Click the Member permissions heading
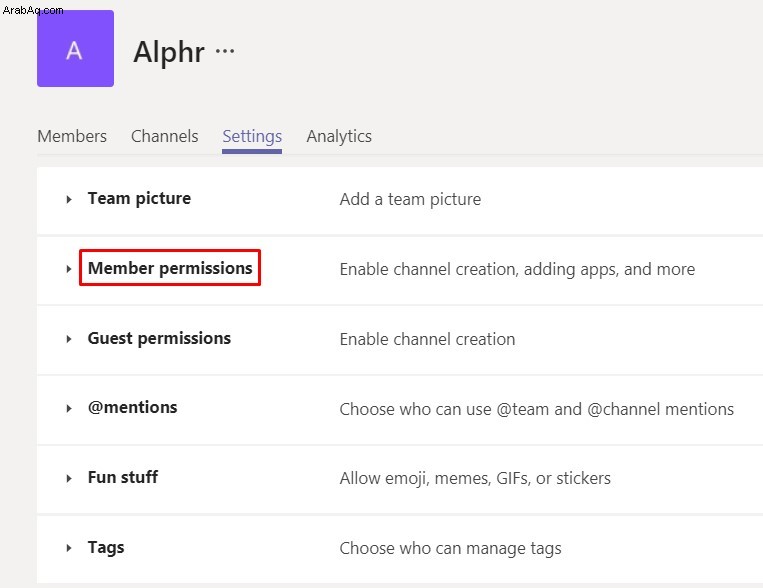Screen dimensions: 763x588 (x=170, y=268)
